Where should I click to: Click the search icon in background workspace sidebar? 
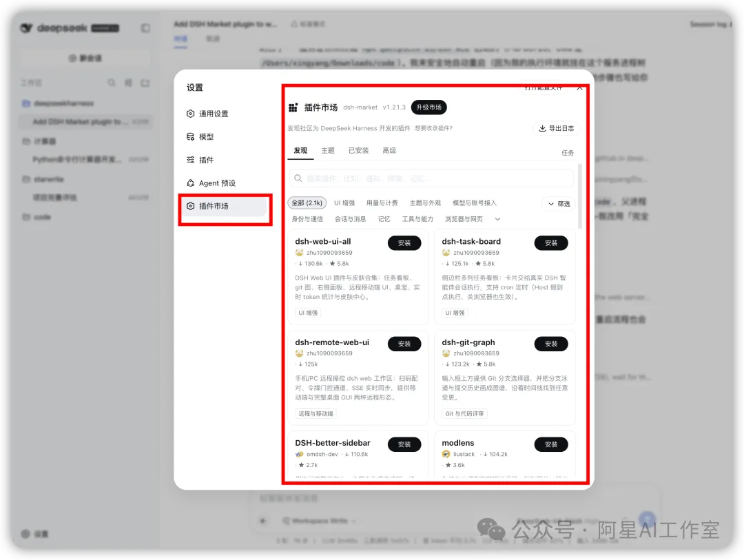tap(112, 83)
